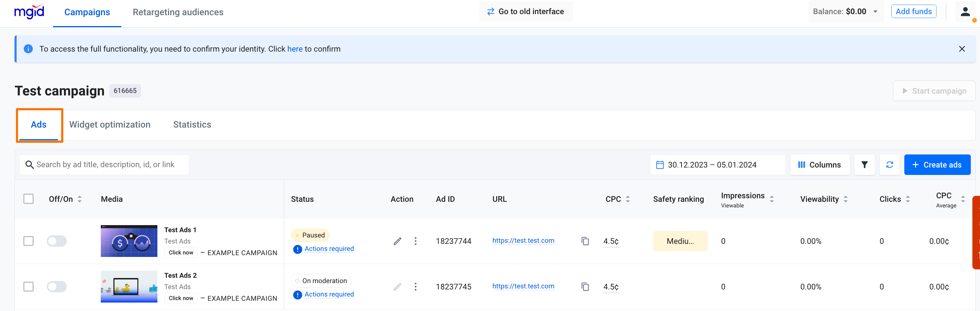980x311 pixels.
Task: Click the filter funnel icon
Action: pos(864,165)
